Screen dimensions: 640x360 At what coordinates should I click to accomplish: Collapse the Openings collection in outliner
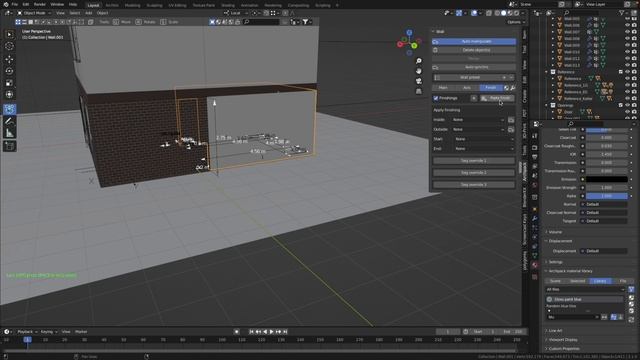pyautogui.click(x=547, y=105)
